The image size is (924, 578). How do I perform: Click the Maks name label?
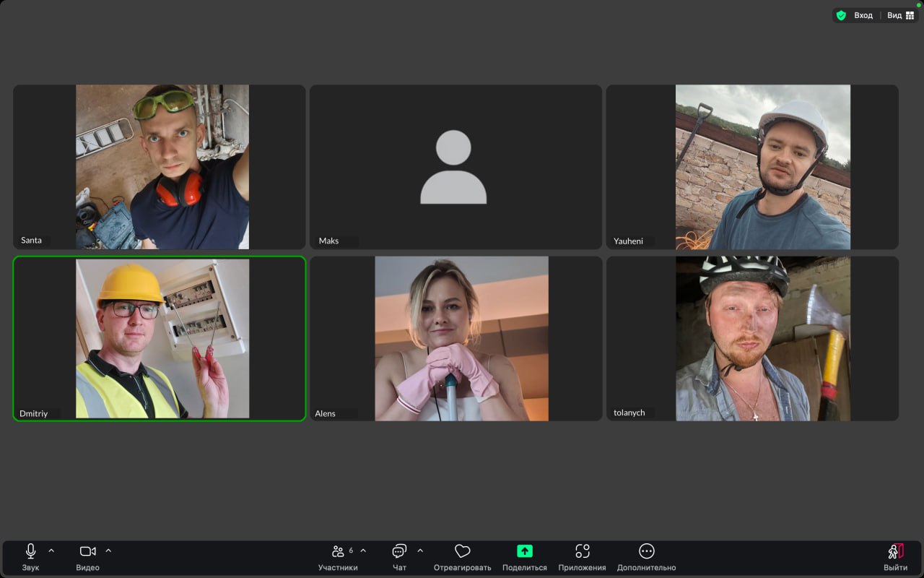[x=328, y=241]
